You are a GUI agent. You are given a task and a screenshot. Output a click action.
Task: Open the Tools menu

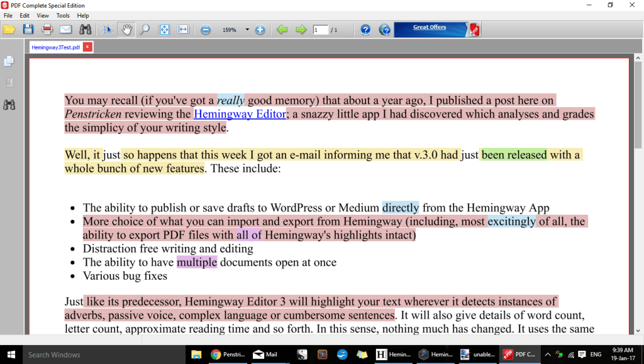pyautogui.click(x=63, y=15)
